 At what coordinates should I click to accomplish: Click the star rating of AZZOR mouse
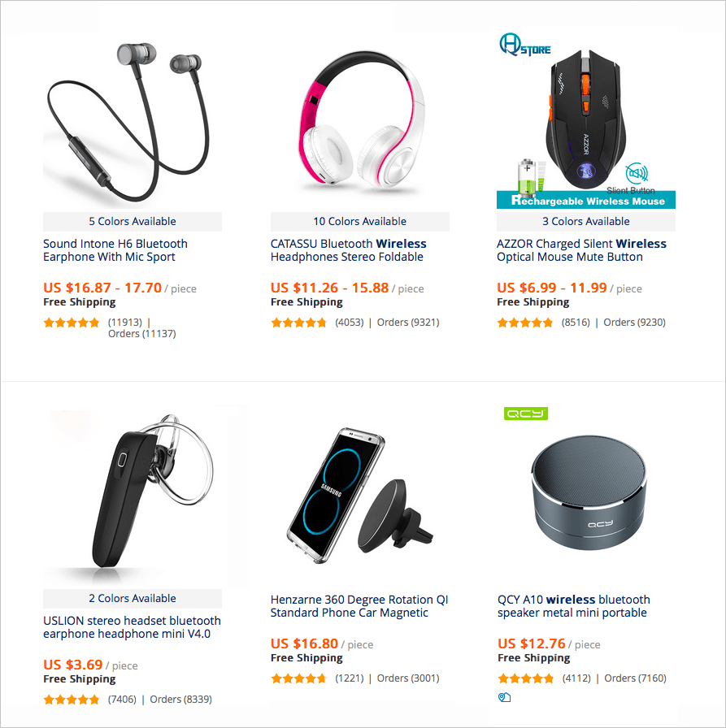coord(525,323)
